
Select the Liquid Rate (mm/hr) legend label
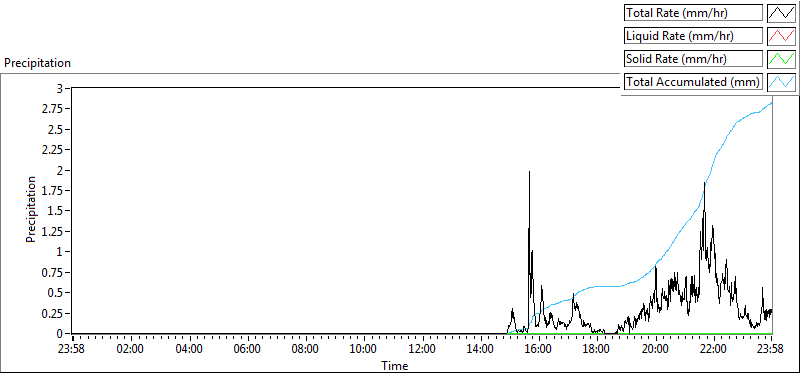693,36
